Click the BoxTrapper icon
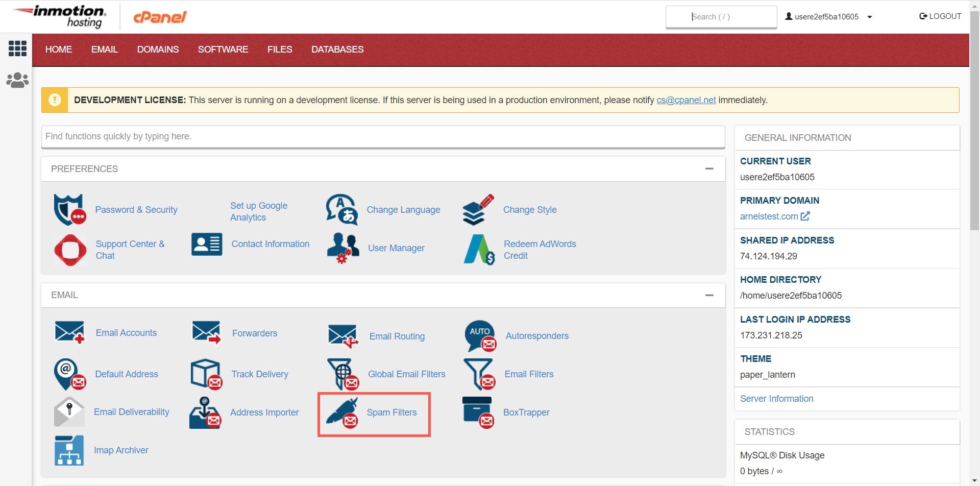The width and height of the screenshot is (980, 486). (x=478, y=412)
